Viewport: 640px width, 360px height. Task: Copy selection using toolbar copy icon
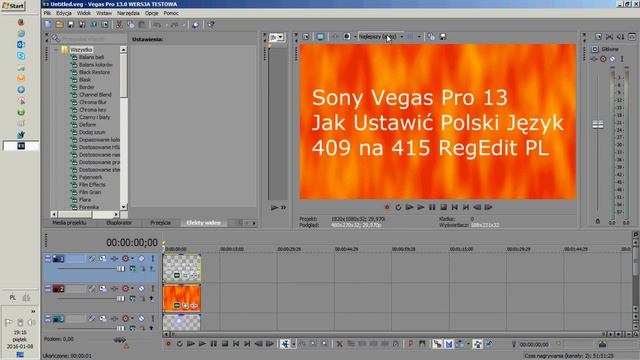click(131, 24)
